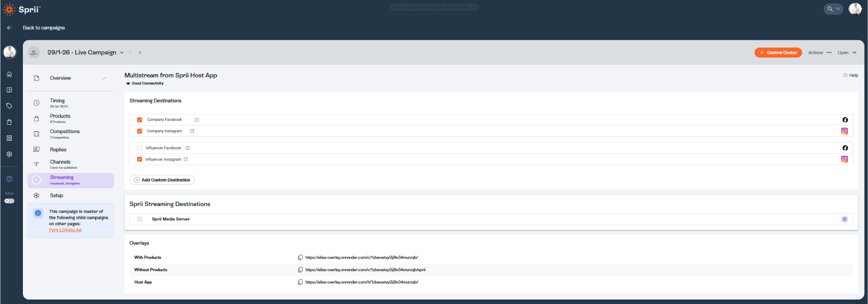Copy the Host App overlay URL
The width and height of the screenshot is (868, 304).
(300, 282)
